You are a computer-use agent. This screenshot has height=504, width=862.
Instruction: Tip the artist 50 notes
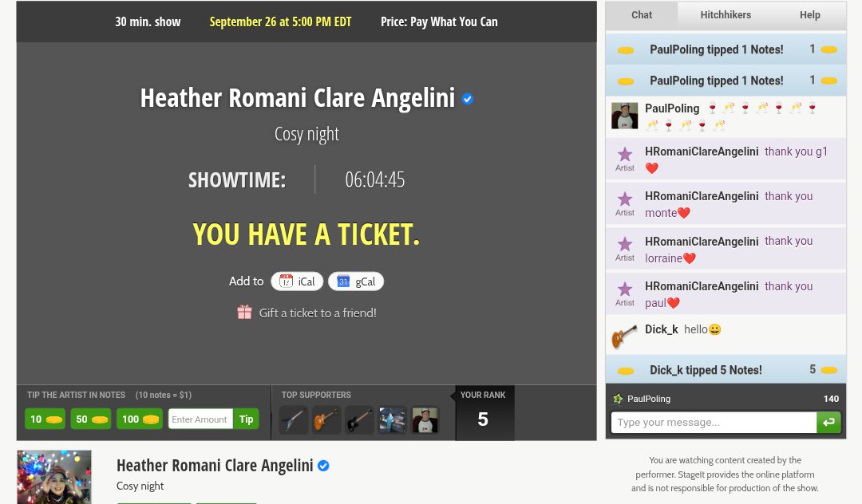pos(91,419)
